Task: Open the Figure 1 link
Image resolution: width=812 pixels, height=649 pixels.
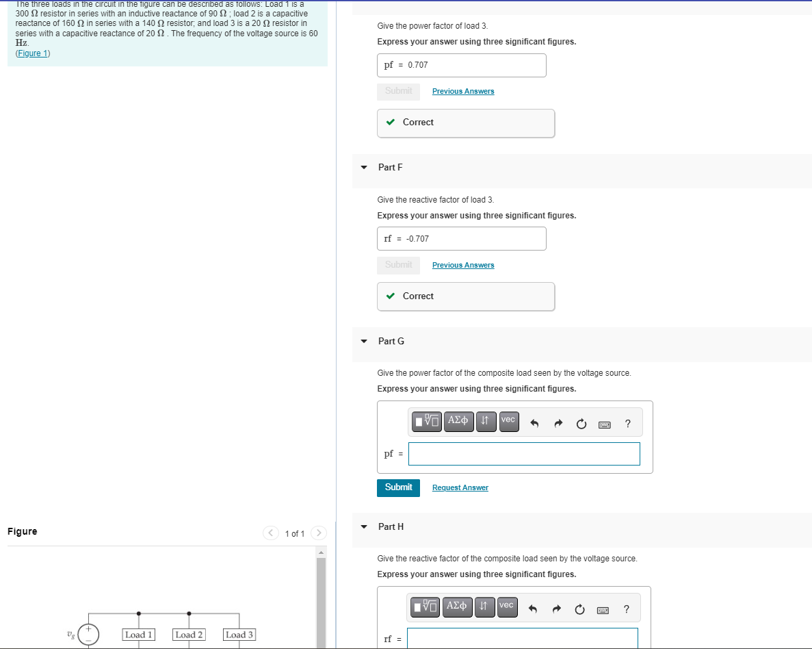Action: (x=33, y=53)
